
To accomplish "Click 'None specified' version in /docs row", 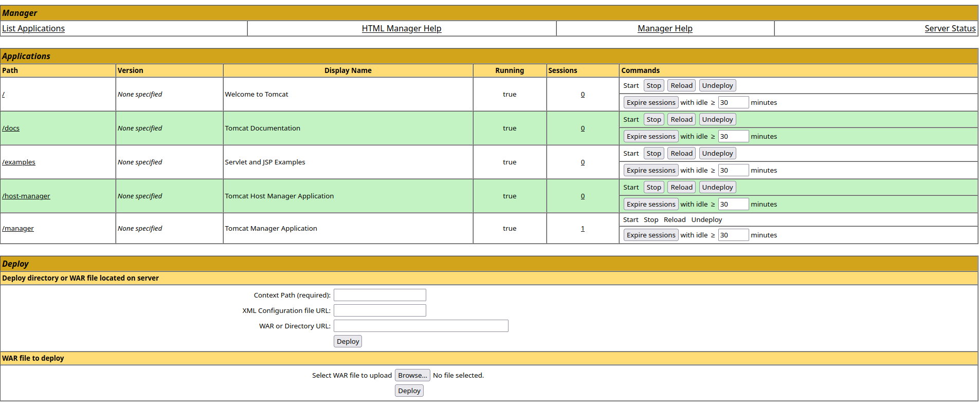I will [140, 128].
